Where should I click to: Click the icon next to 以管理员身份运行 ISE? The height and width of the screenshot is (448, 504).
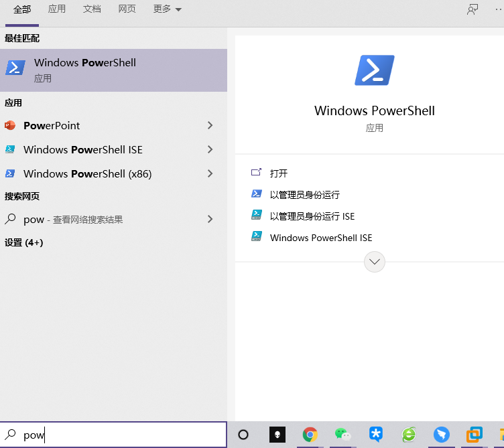[x=256, y=215]
